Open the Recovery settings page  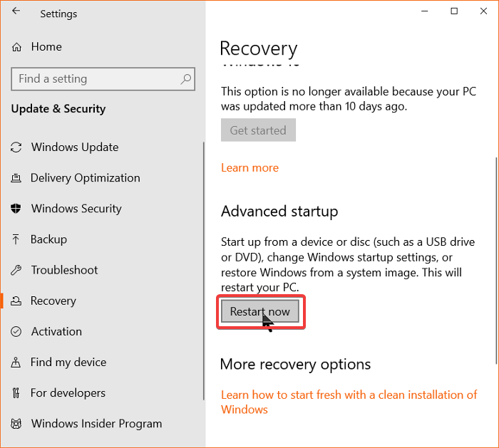point(53,301)
